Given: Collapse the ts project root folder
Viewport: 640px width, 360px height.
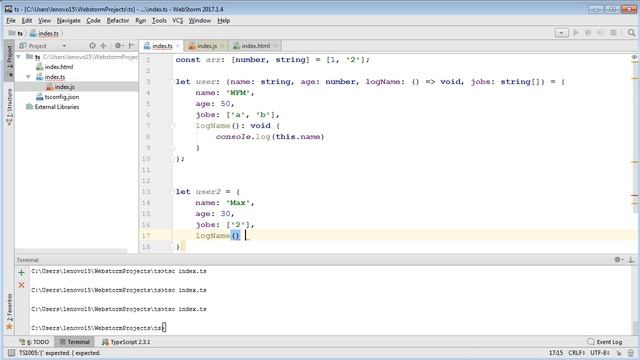Looking at the screenshot, I should (x=19, y=57).
